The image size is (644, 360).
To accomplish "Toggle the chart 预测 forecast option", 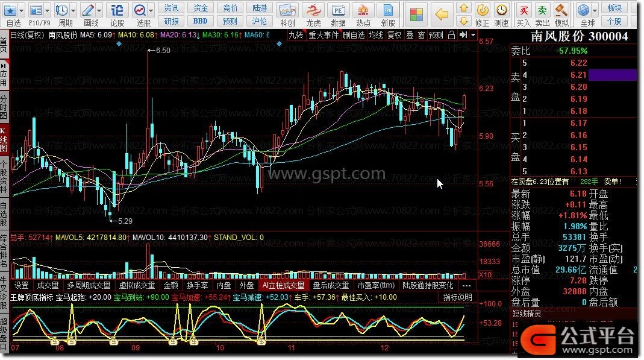I will 436,36.
